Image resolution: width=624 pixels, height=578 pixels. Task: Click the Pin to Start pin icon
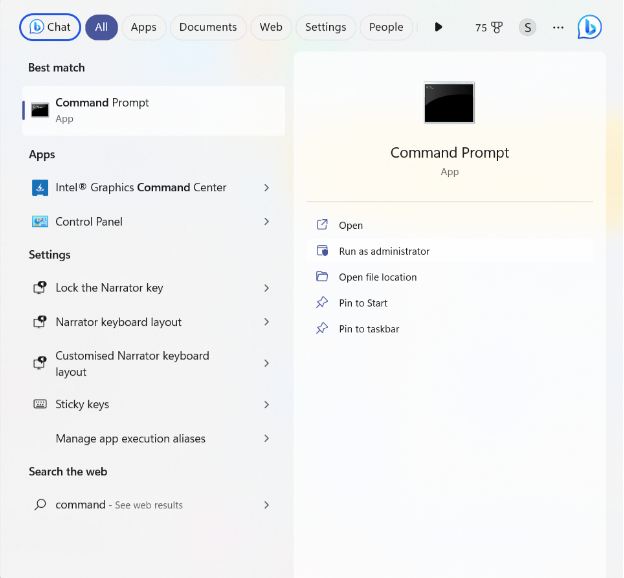pos(322,303)
